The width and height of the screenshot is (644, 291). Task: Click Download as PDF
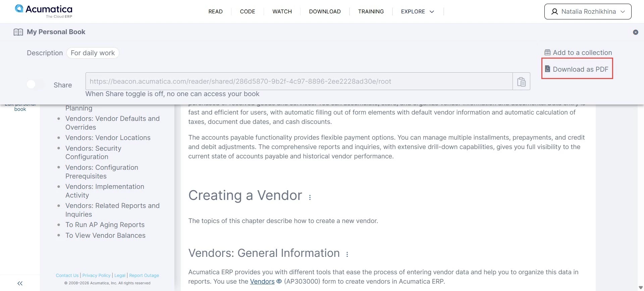coord(577,69)
